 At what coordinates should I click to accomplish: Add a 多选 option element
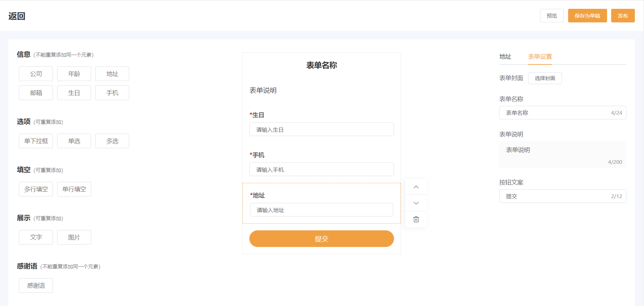pos(112,141)
